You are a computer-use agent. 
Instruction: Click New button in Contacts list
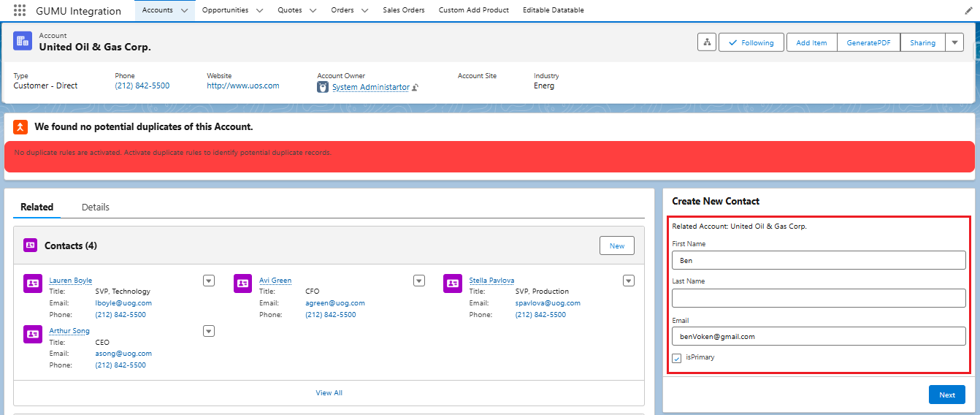(x=617, y=245)
